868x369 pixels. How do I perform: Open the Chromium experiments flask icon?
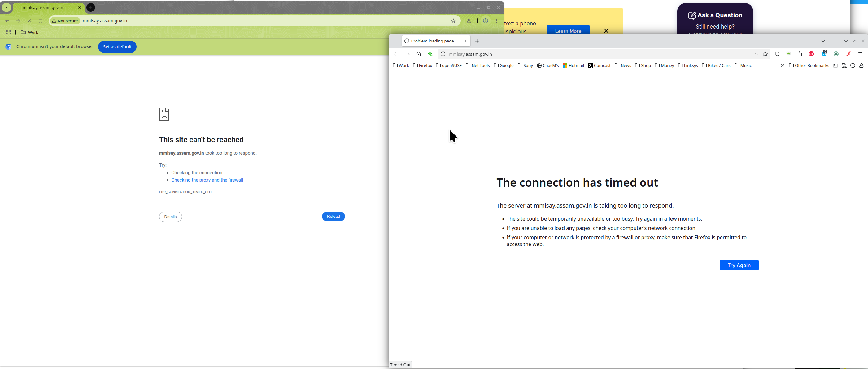469,21
